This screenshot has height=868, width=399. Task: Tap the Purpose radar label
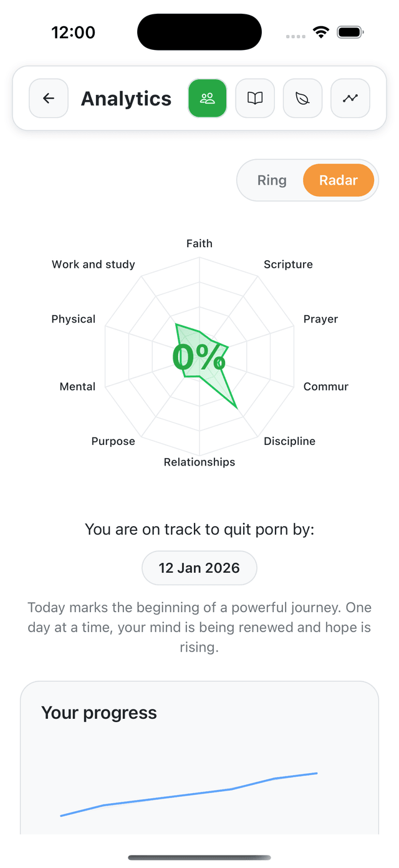point(113,441)
